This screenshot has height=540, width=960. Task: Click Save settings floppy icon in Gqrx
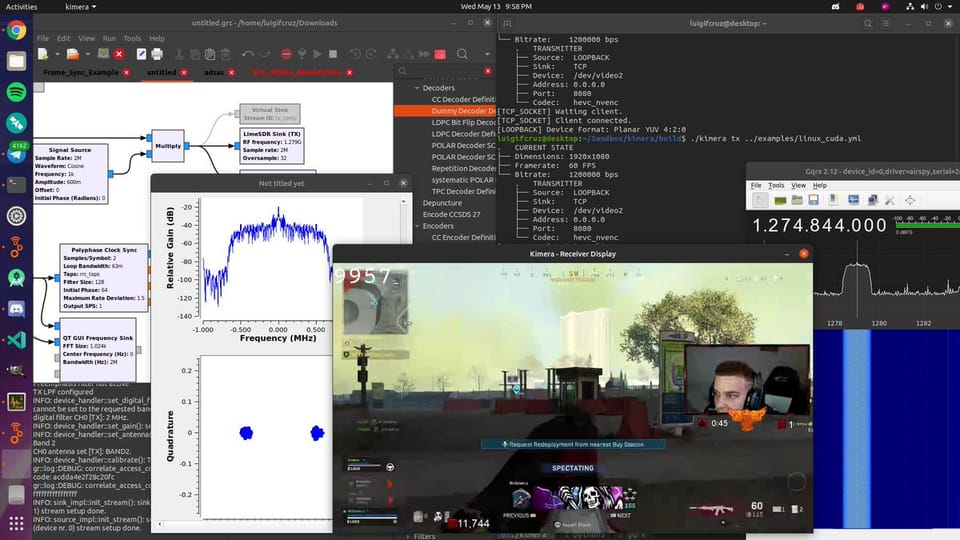pyautogui.click(x=814, y=200)
